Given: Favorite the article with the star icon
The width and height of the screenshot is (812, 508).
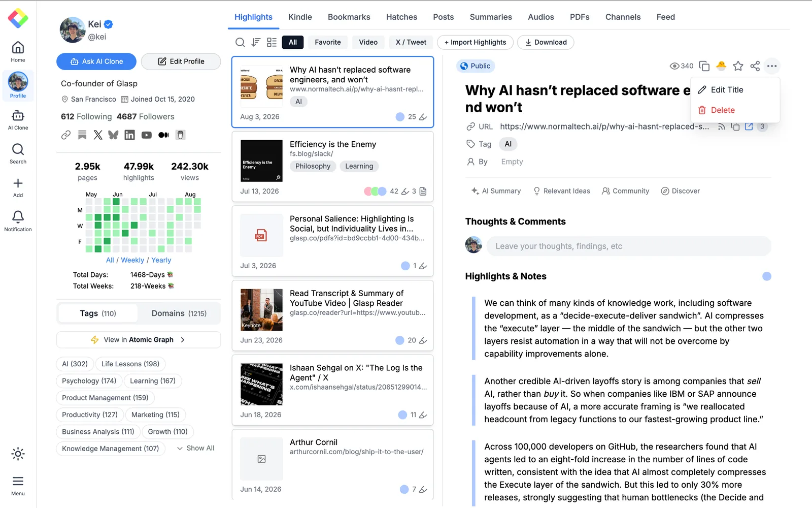Looking at the screenshot, I should click(x=738, y=66).
